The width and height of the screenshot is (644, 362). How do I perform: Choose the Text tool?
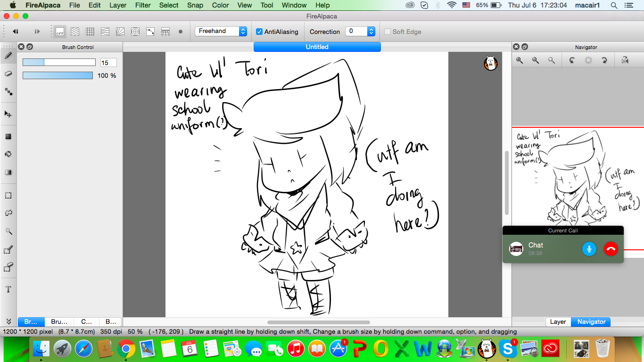[8, 289]
